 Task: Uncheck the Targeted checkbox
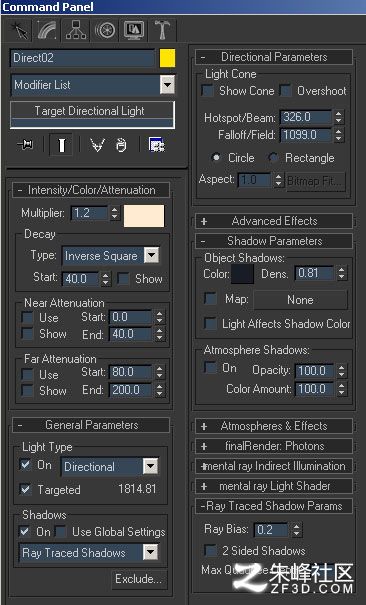click(25, 489)
